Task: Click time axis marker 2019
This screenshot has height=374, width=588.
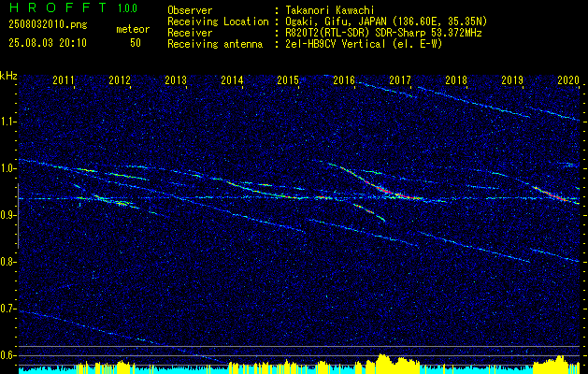Action: point(512,79)
